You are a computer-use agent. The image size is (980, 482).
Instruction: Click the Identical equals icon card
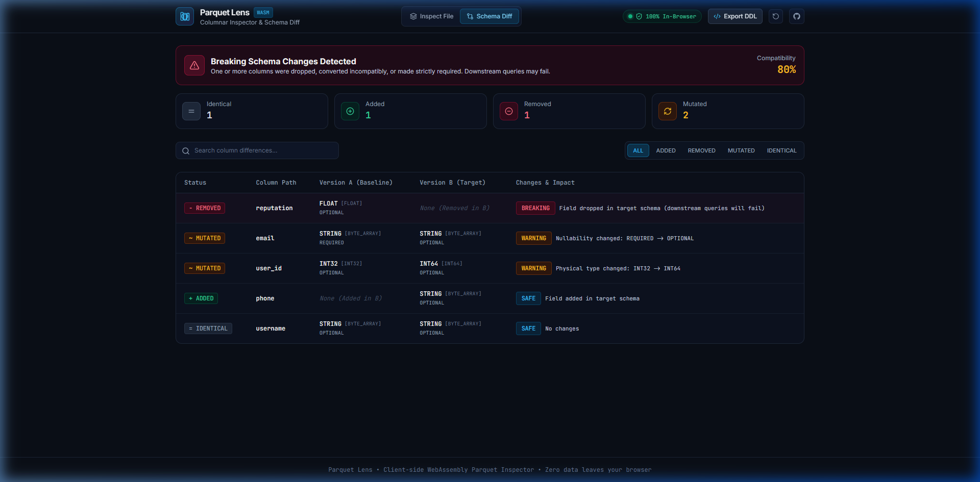(x=191, y=111)
